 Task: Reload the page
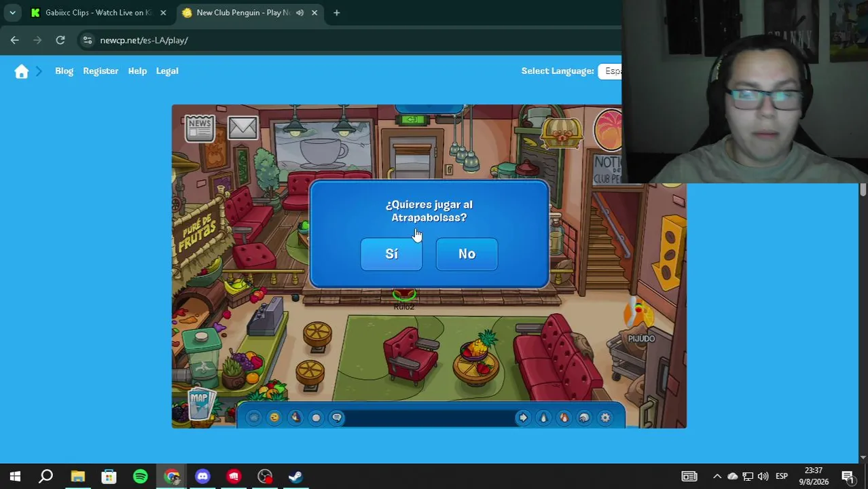(60, 40)
